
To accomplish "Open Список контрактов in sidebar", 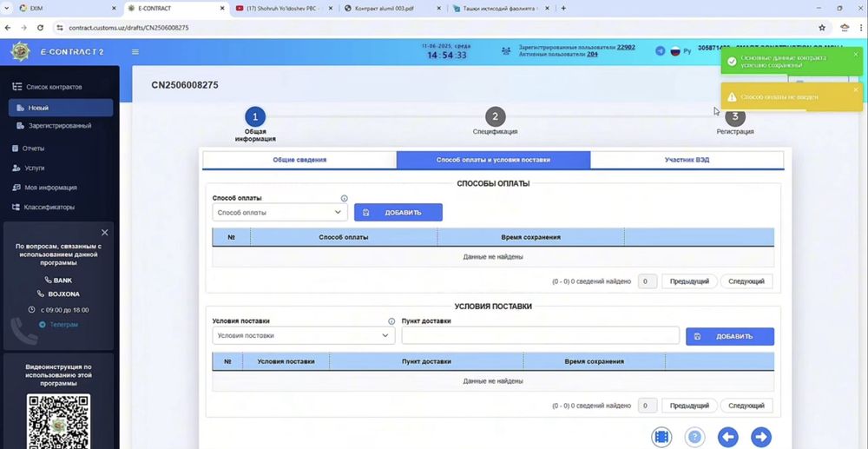I will [54, 87].
